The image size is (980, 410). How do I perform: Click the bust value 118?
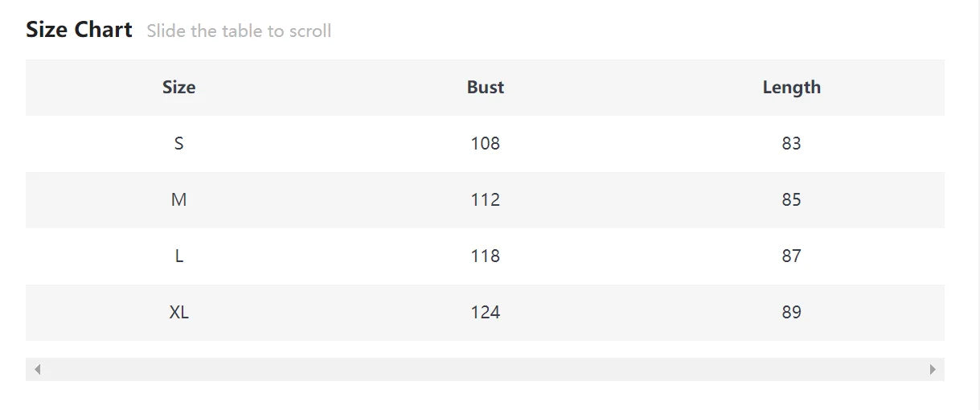point(486,256)
